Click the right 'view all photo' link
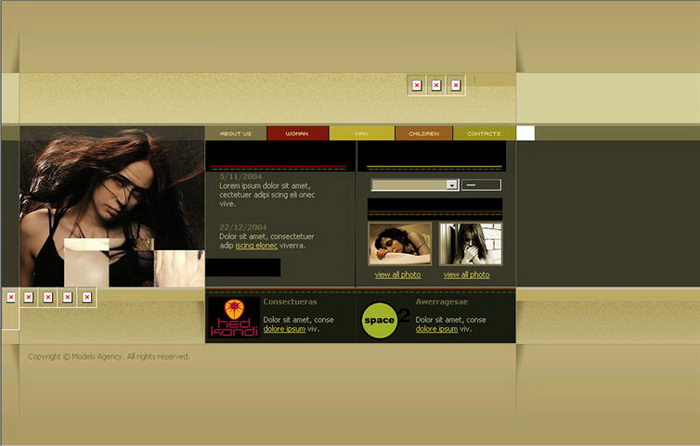The width and height of the screenshot is (700, 446). pyautogui.click(x=467, y=275)
